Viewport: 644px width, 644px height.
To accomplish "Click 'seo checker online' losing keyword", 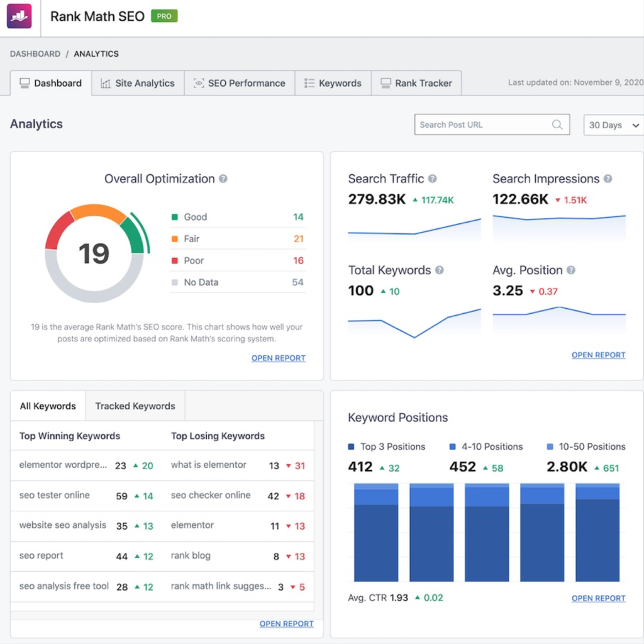I will point(210,496).
